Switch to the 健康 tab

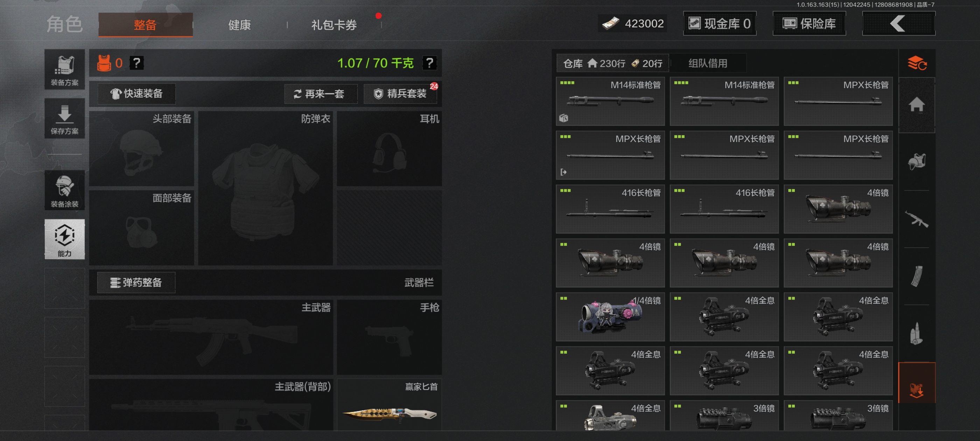[x=240, y=25]
